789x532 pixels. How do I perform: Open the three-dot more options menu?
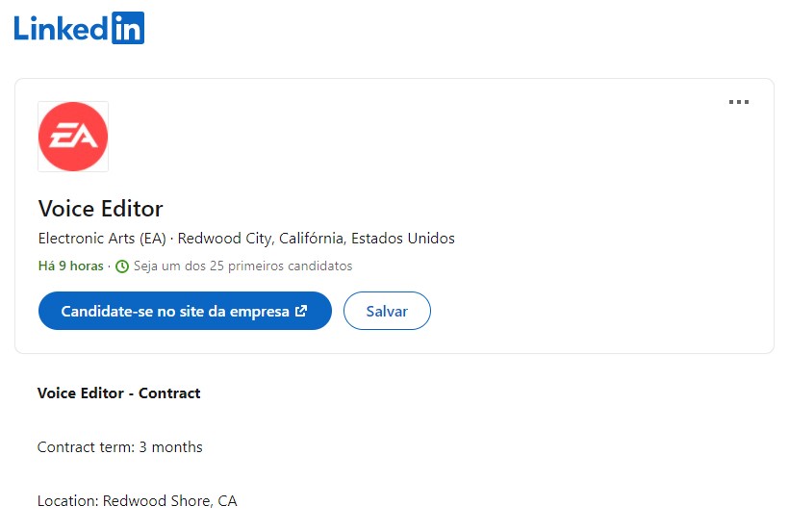739,102
